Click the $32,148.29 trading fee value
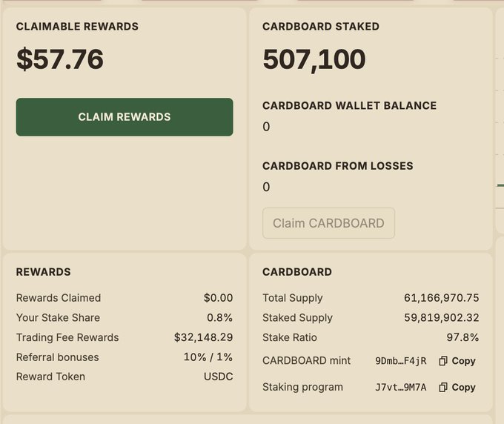The height and width of the screenshot is (424, 504). (x=204, y=337)
